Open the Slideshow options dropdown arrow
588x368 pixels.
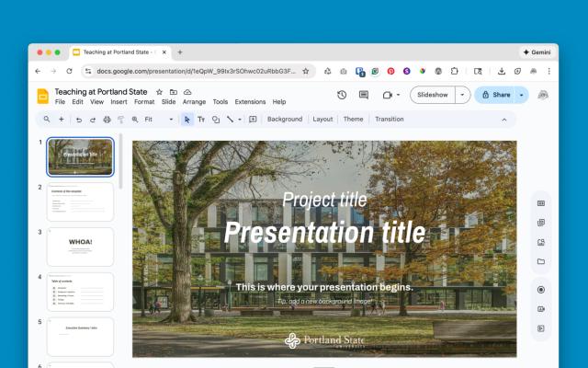[462, 95]
